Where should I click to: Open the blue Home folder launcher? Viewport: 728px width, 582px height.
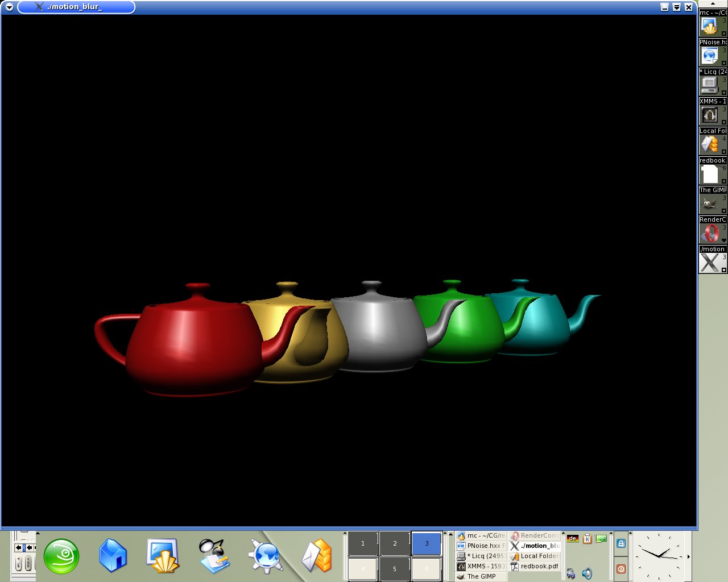click(113, 555)
